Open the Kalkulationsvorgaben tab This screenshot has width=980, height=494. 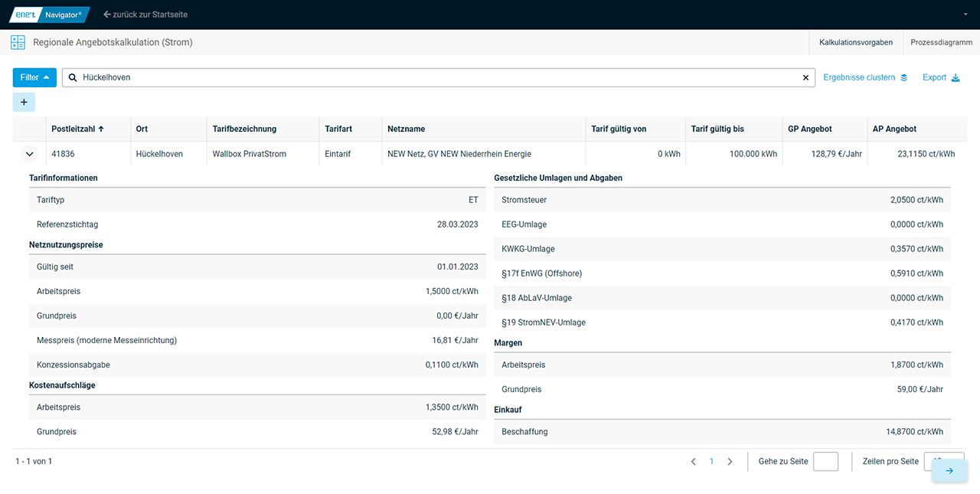tap(855, 43)
